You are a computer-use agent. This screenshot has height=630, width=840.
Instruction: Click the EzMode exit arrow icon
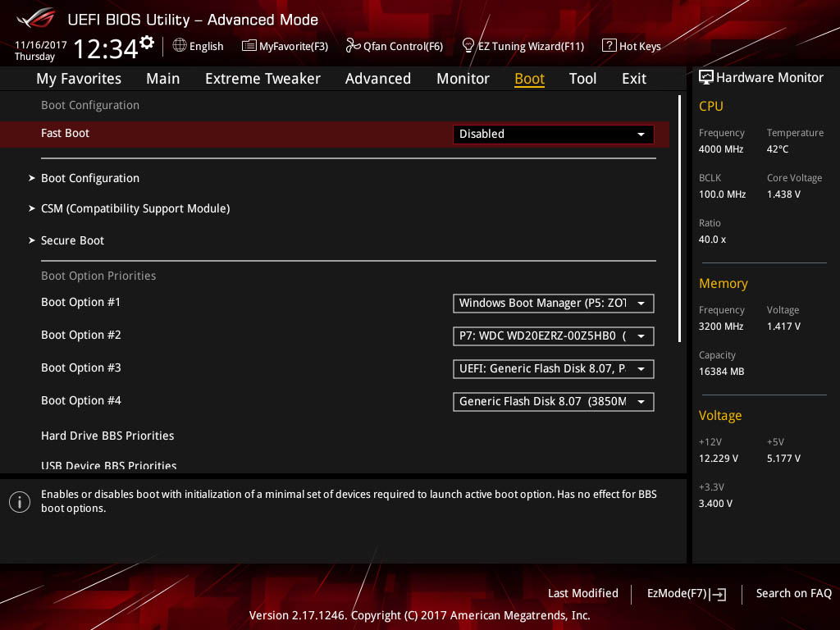pyautogui.click(x=718, y=594)
